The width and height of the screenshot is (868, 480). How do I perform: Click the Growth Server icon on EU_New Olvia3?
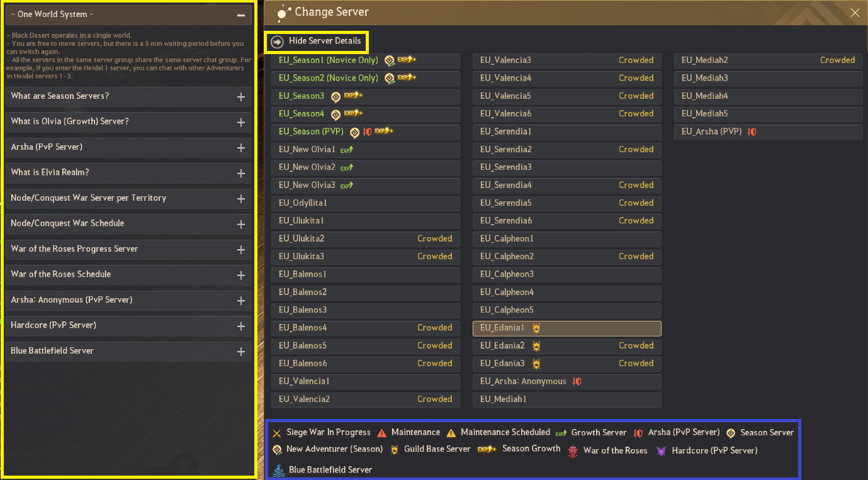347,186
